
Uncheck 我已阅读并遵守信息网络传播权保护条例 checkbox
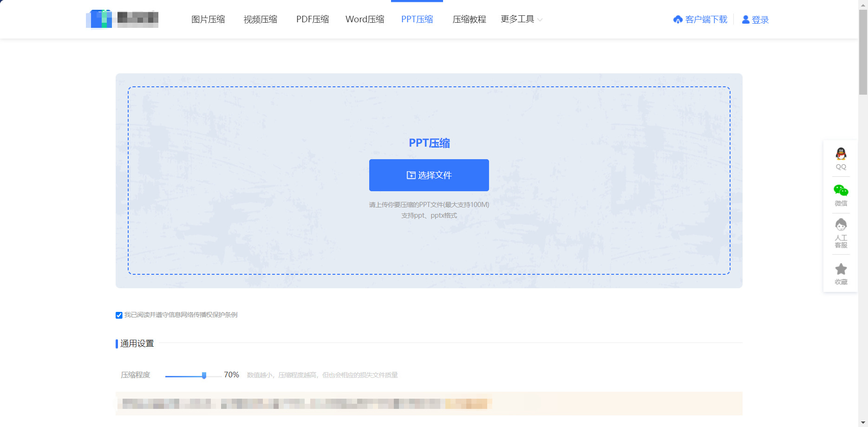point(119,315)
